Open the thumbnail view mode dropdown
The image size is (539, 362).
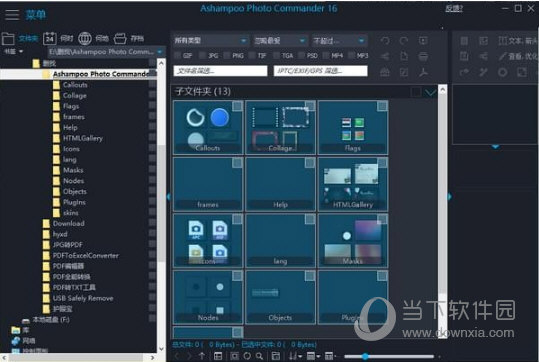(x=313, y=356)
